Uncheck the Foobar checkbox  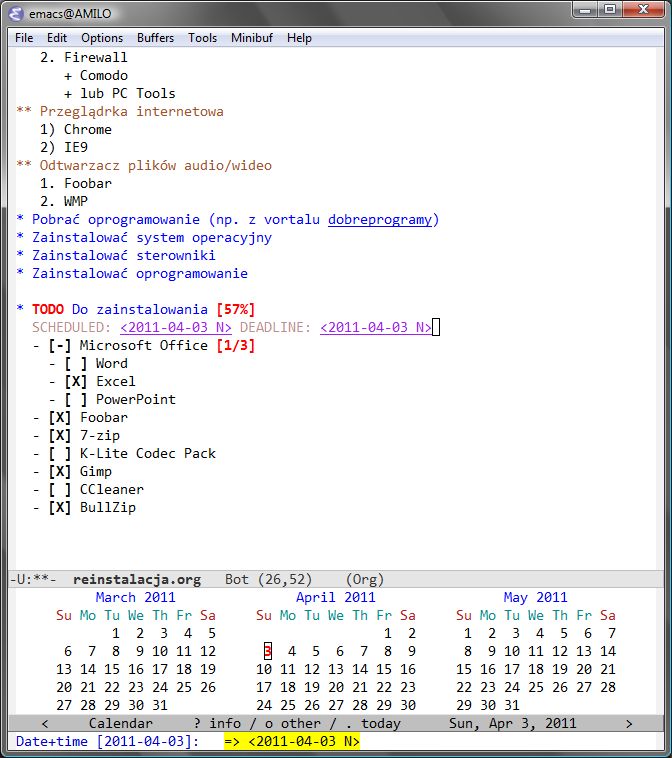click(59, 417)
